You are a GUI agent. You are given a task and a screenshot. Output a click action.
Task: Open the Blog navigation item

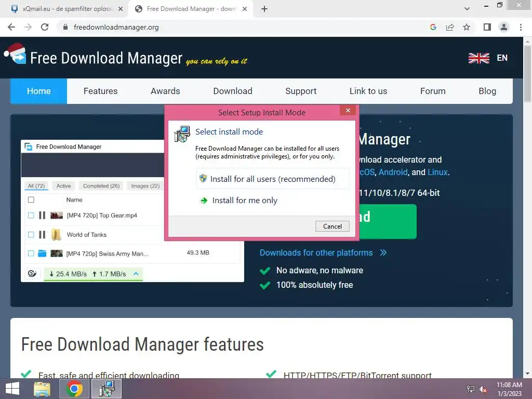[487, 91]
